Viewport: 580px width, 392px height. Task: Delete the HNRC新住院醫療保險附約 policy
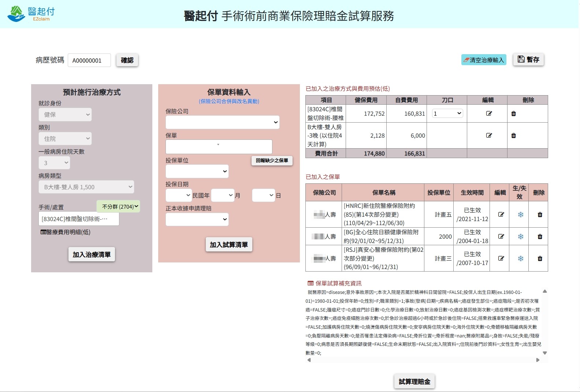click(540, 214)
